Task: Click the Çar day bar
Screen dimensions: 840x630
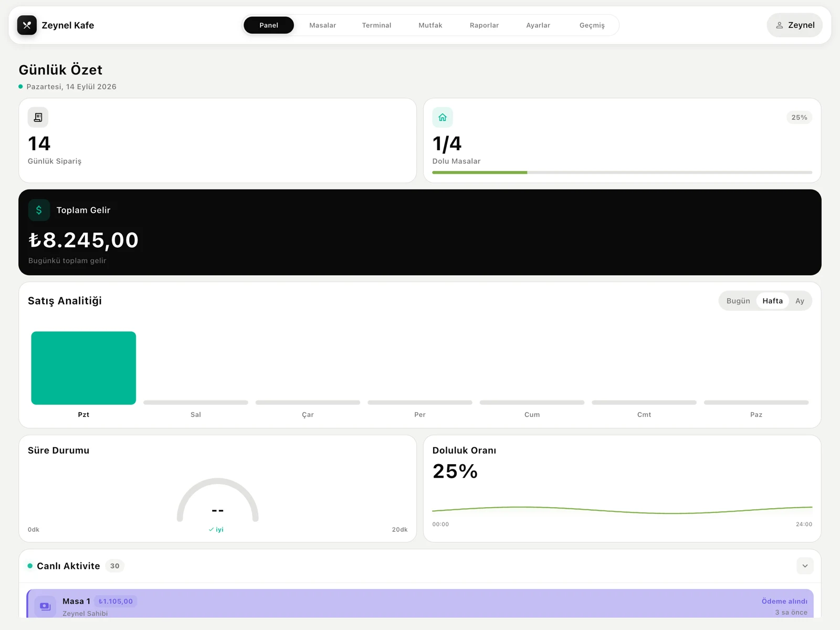Action: pyautogui.click(x=308, y=403)
